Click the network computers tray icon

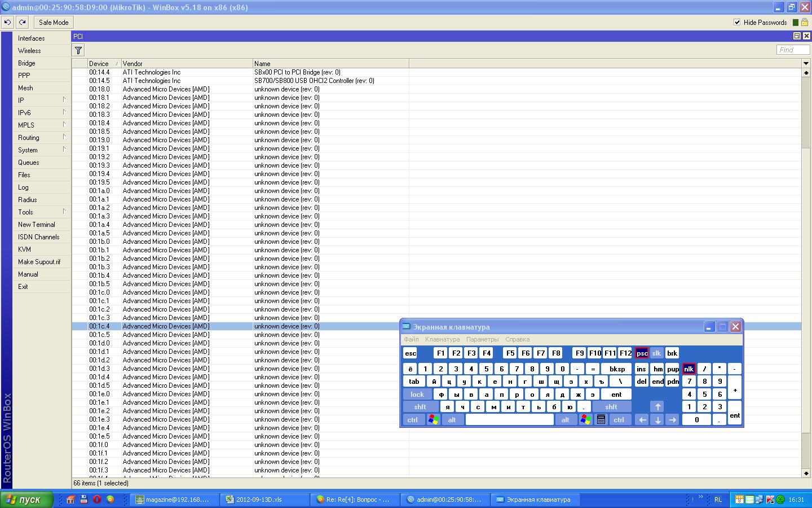tap(760, 500)
